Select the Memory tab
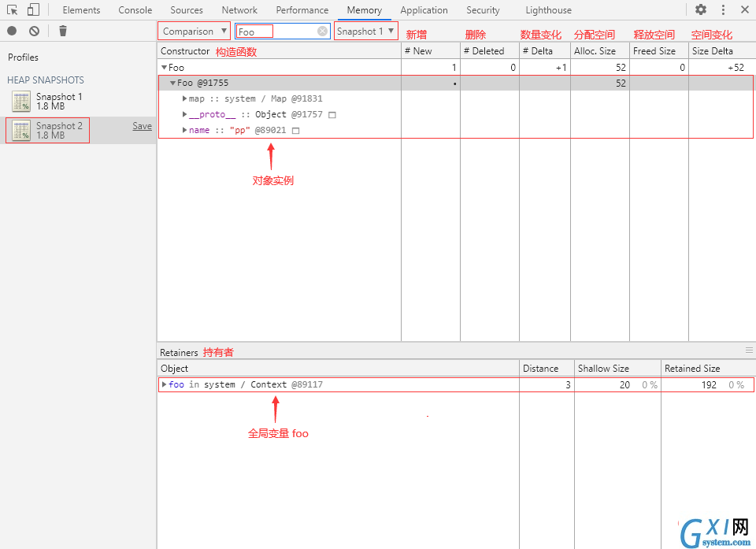The width and height of the screenshot is (756, 549). 365,9
